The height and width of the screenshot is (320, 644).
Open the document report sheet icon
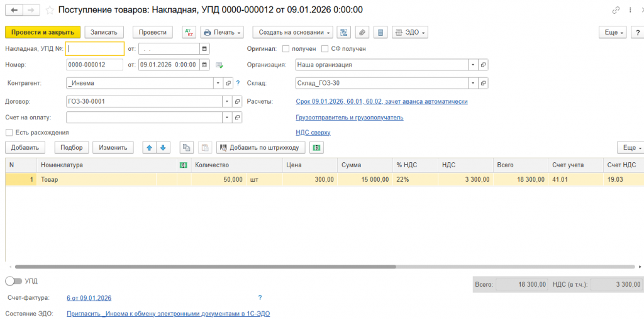pyautogui.click(x=380, y=32)
